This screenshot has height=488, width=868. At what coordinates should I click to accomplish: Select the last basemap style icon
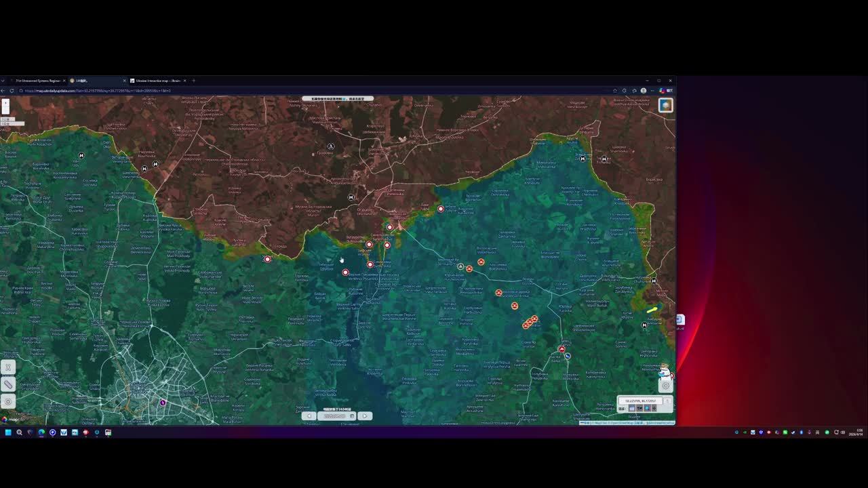coord(654,409)
